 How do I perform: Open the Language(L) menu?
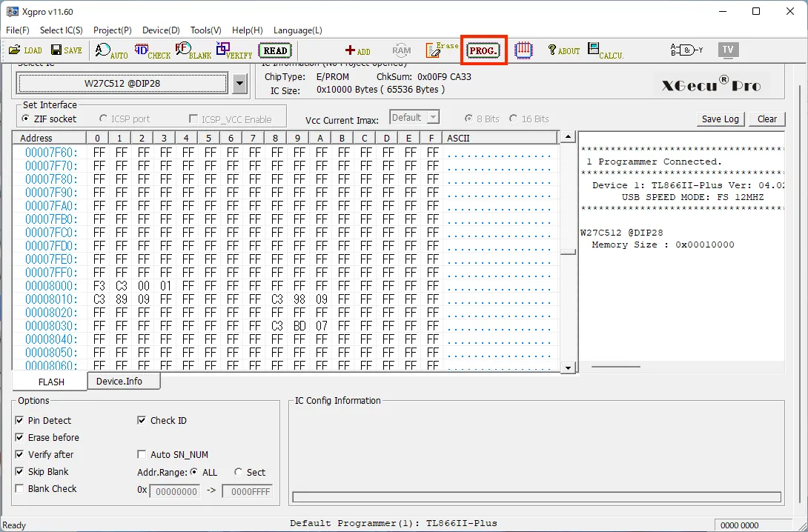pyautogui.click(x=298, y=30)
